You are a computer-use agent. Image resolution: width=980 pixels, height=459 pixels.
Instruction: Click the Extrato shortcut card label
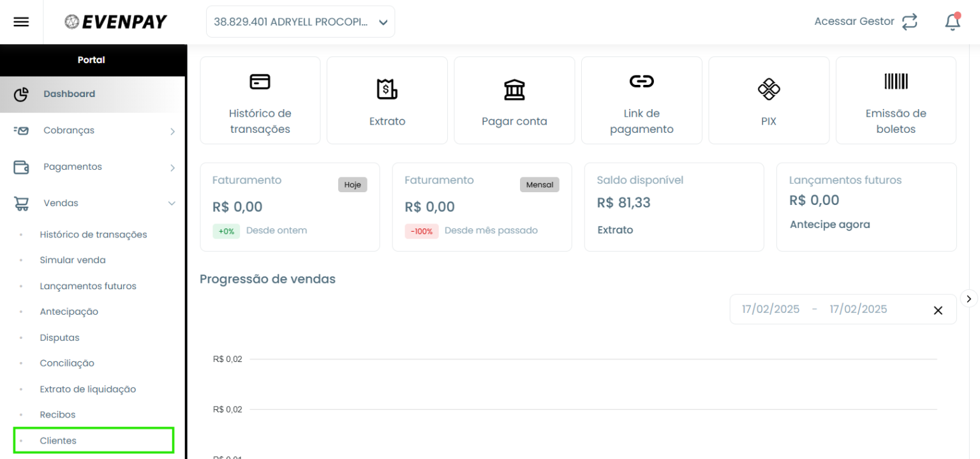pyautogui.click(x=387, y=121)
